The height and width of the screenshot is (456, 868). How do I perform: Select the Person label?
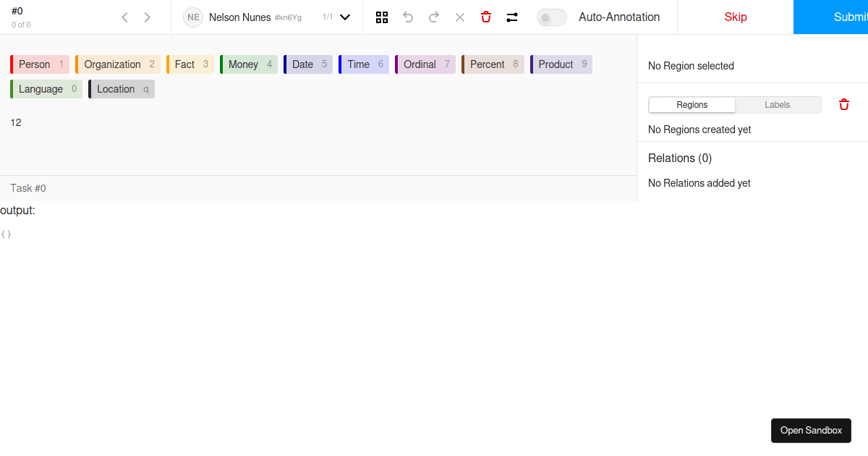pos(39,64)
